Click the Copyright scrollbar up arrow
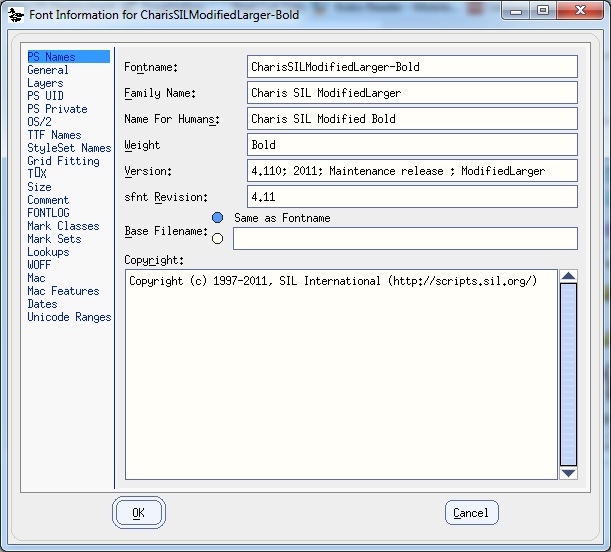This screenshot has height=552, width=611. [x=569, y=276]
